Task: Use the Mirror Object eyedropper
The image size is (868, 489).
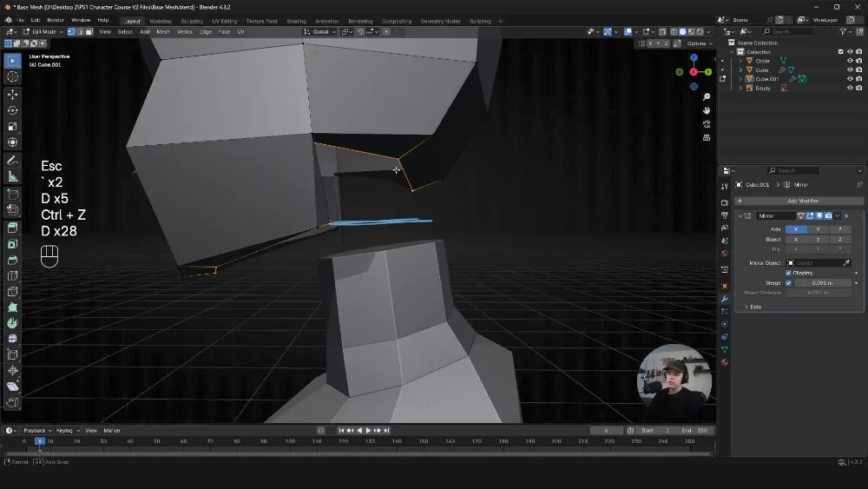Action: coord(846,263)
